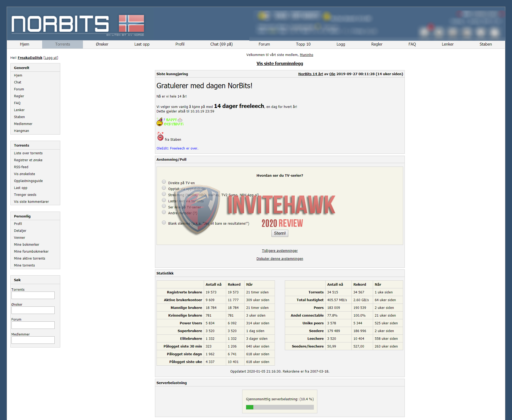Click the 'OleEdit: Freeleech er over.' text
The width and height of the screenshot is (512, 420).
tap(177, 148)
